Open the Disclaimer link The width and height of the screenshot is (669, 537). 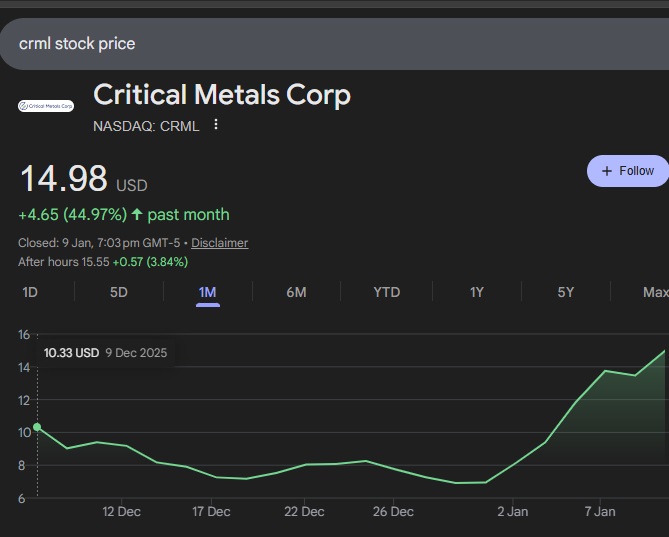point(219,243)
